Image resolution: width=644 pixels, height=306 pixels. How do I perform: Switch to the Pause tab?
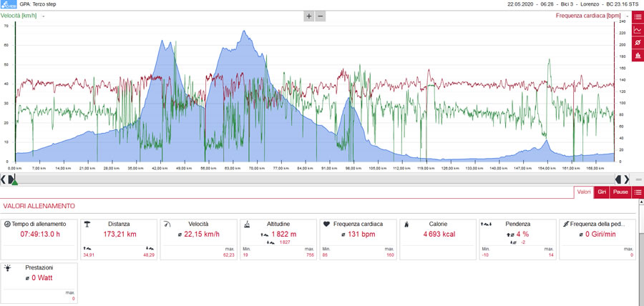(x=621, y=192)
